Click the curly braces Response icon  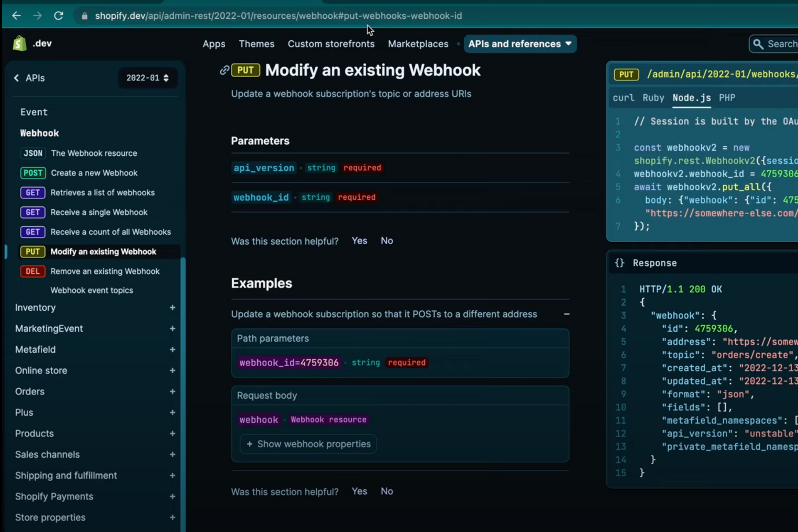click(619, 263)
